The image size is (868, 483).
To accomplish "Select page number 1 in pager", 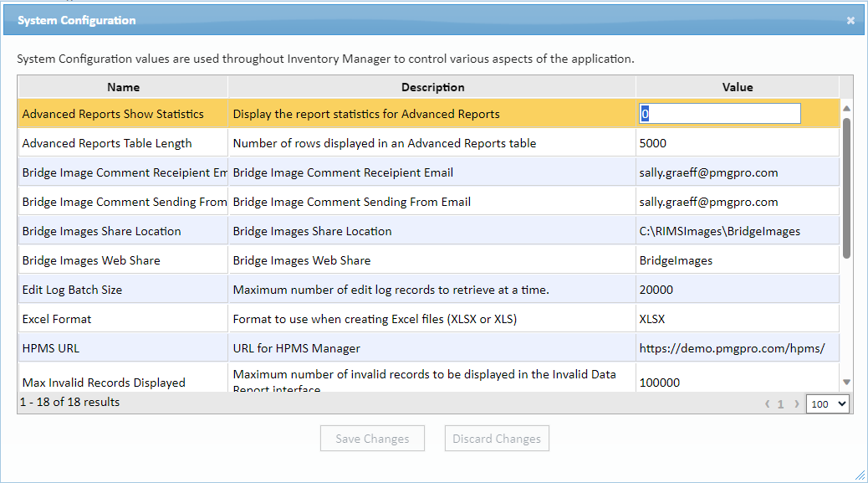I will click(780, 403).
